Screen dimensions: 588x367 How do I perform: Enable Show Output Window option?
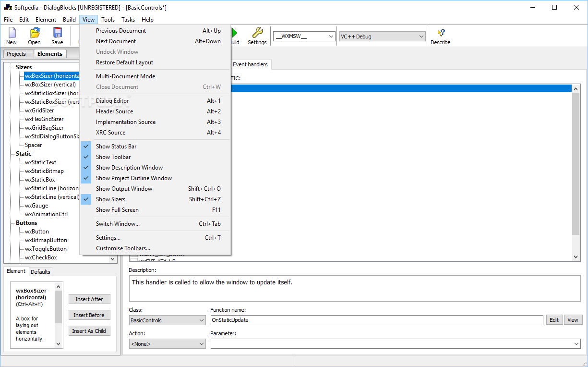click(156, 189)
